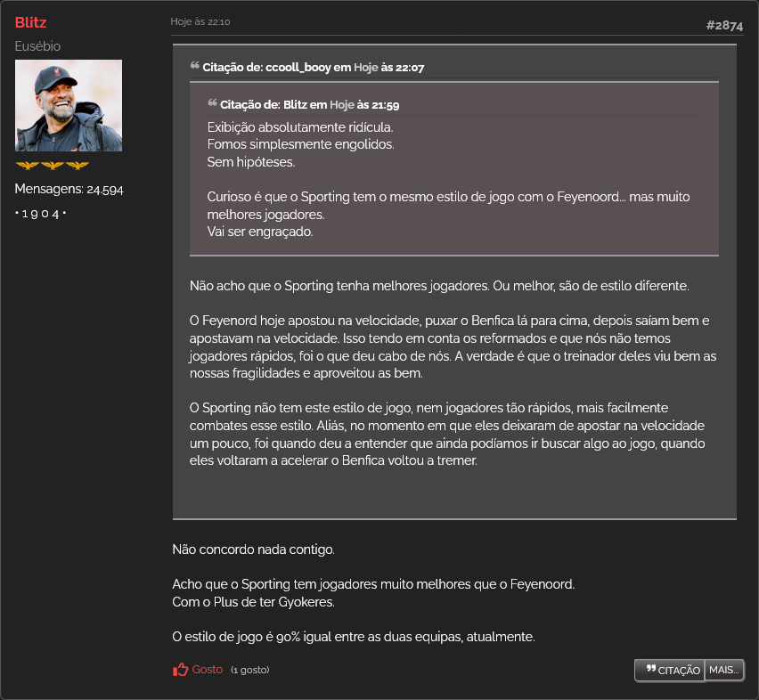
Task: Click line 'Vai ser engraçado.'
Action: [260, 232]
